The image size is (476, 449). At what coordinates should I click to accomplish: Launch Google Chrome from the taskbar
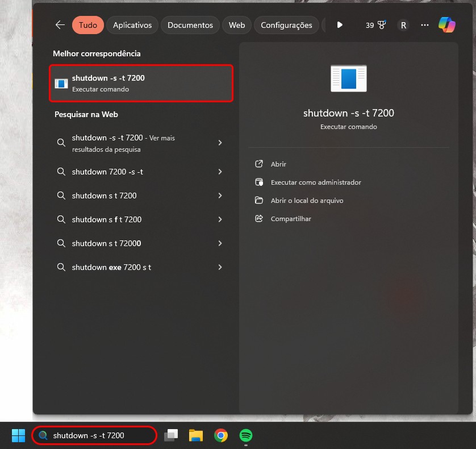[221, 436]
